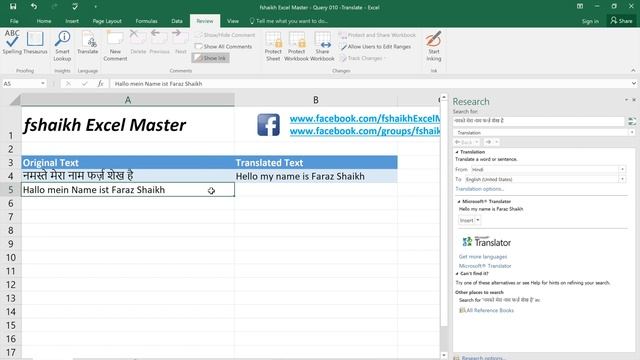This screenshot has width=640, height=360.
Task: Click Protect Workbook
Action: pyautogui.click(x=297, y=46)
